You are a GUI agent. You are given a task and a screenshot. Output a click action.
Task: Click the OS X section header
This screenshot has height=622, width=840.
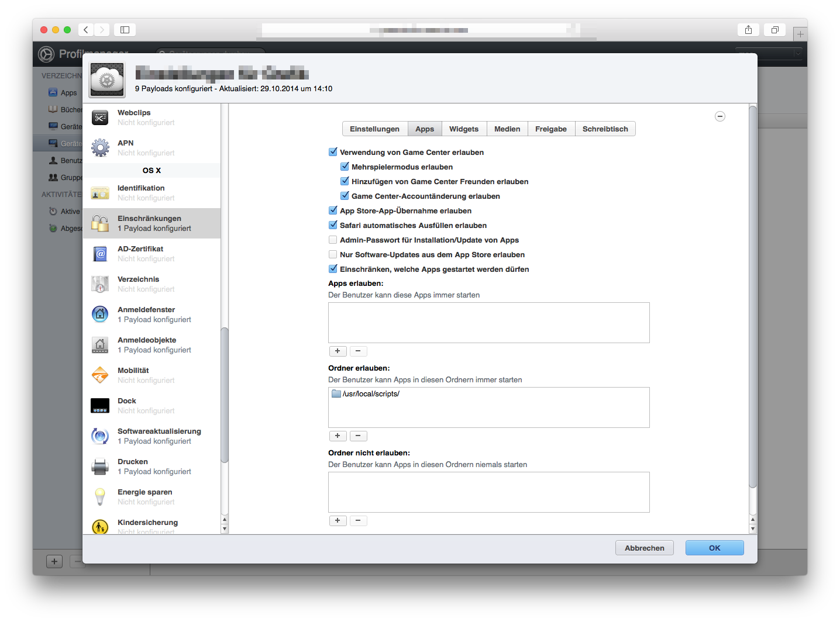152,171
